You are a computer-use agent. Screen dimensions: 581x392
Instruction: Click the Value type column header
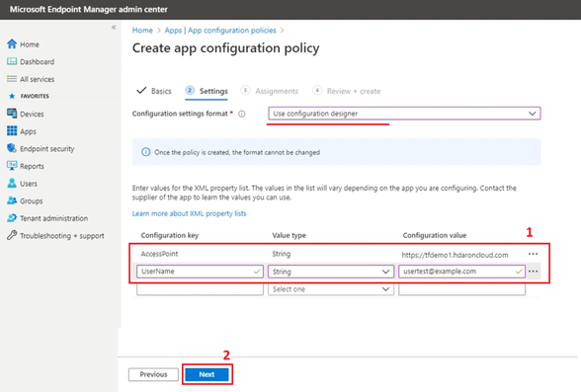point(289,235)
